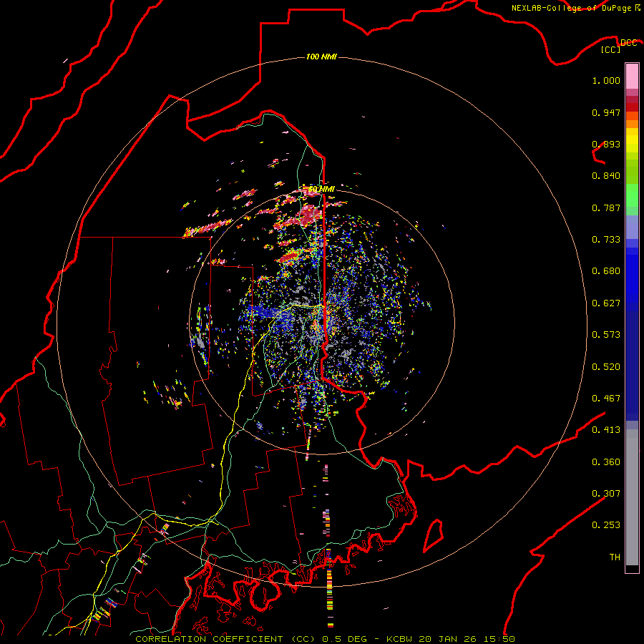Click the 0.787 legend value
This screenshot has height=644, width=644.
[606, 208]
